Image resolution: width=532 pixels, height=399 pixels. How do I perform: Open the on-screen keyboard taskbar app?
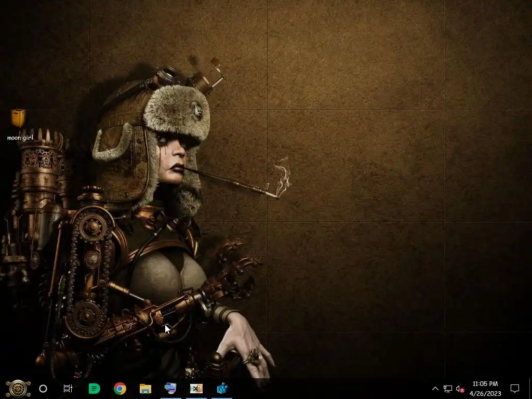point(170,388)
